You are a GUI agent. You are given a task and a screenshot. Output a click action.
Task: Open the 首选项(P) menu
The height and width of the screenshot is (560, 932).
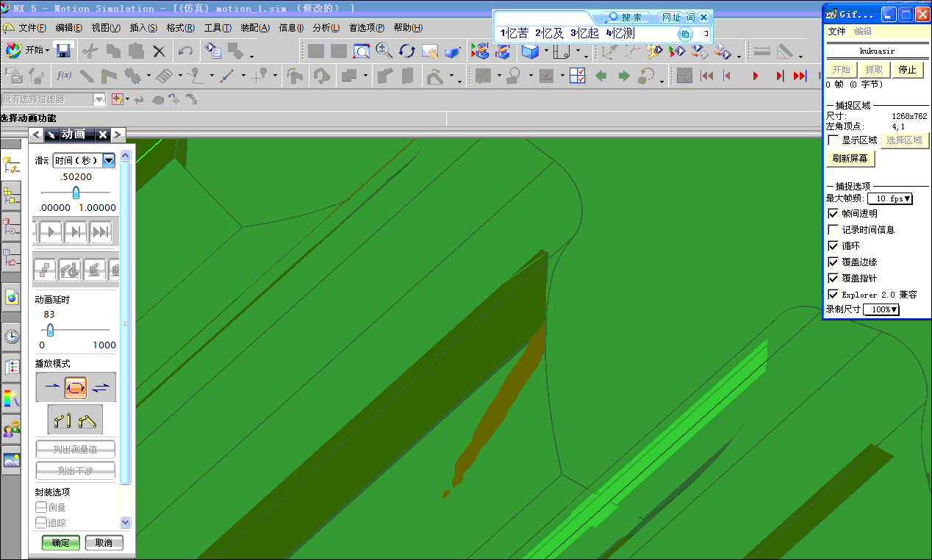click(367, 28)
